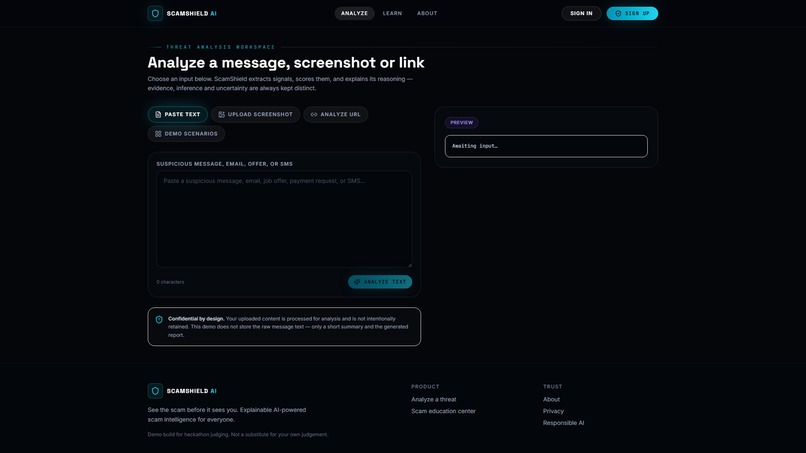Viewport: 806px width, 453px height.
Task: Click the 'Trust' footer heading
Action: [553, 387]
